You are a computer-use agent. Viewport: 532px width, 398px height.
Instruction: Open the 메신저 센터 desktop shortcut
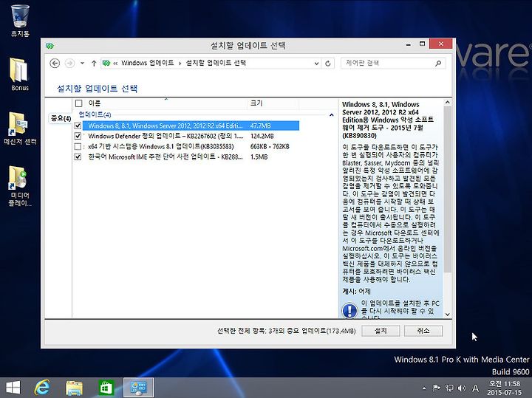point(20,128)
